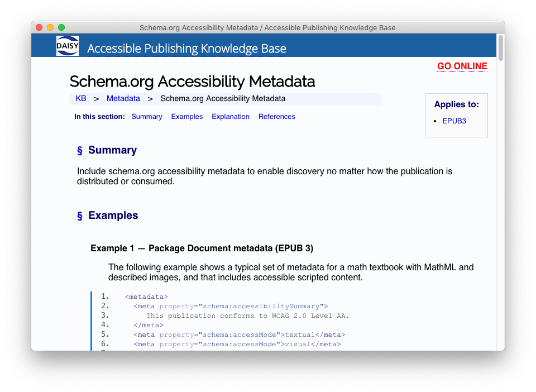Go to KB breadcrumb link
This screenshot has height=392, width=536.
click(80, 98)
